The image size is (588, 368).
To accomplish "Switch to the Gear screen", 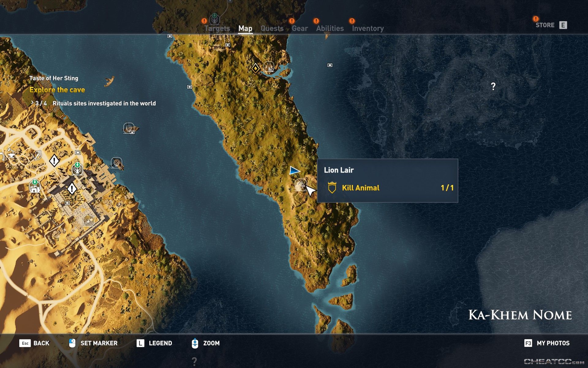I will (300, 28).
